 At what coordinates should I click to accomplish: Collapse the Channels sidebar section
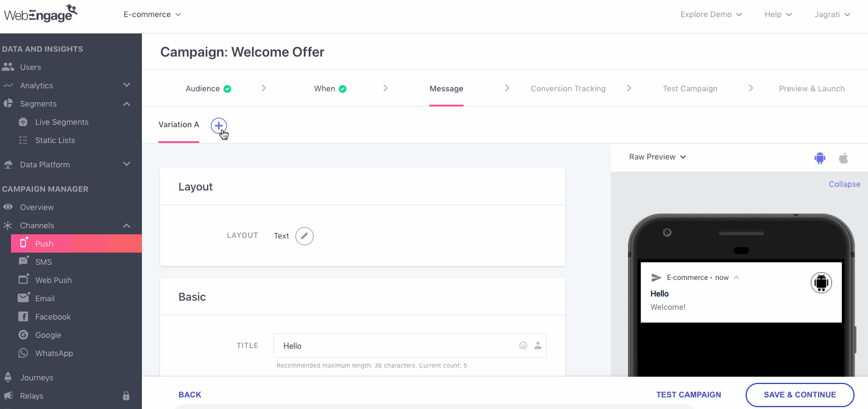[127, 225]
